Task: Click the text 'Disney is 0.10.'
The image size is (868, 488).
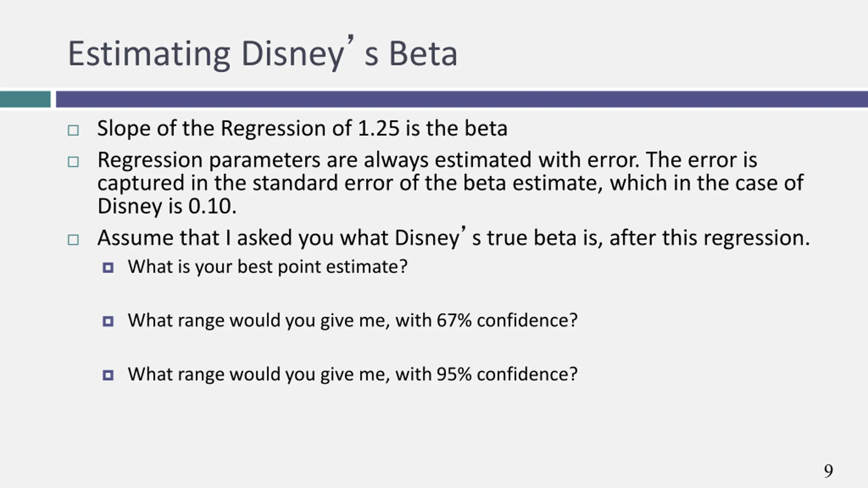Action: (167, 206)
